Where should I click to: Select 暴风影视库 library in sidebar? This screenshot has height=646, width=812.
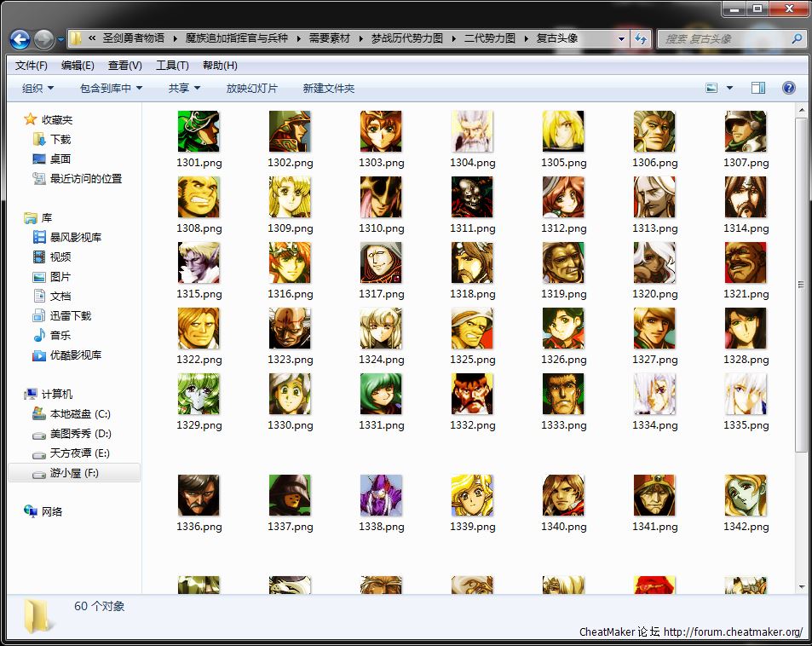click(x=75, y=237)
